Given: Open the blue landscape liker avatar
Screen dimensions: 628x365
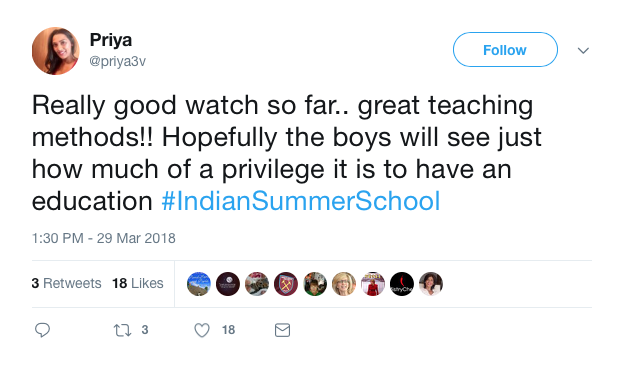Looking at the screenshot, I should coord(199,284).
